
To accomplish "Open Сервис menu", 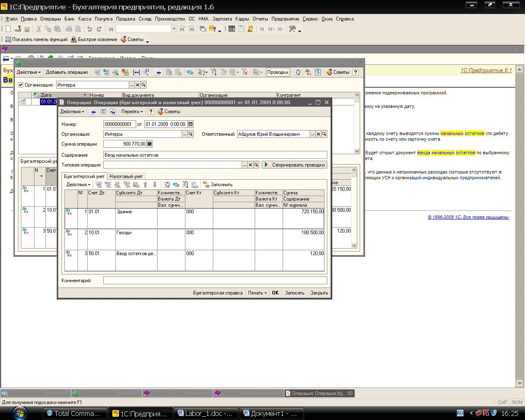I will tap(310, 19).
